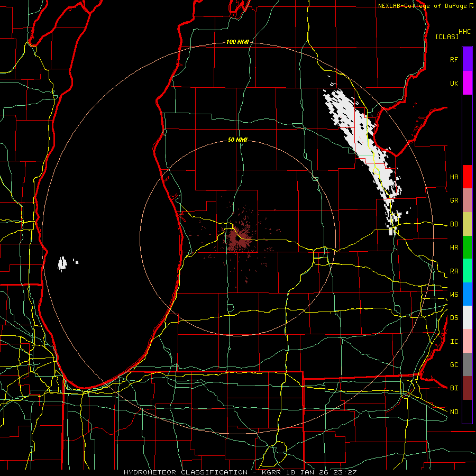Click the brown biological echo cluster at radar center
476x476 pixels.
click(x=239, y=239)
